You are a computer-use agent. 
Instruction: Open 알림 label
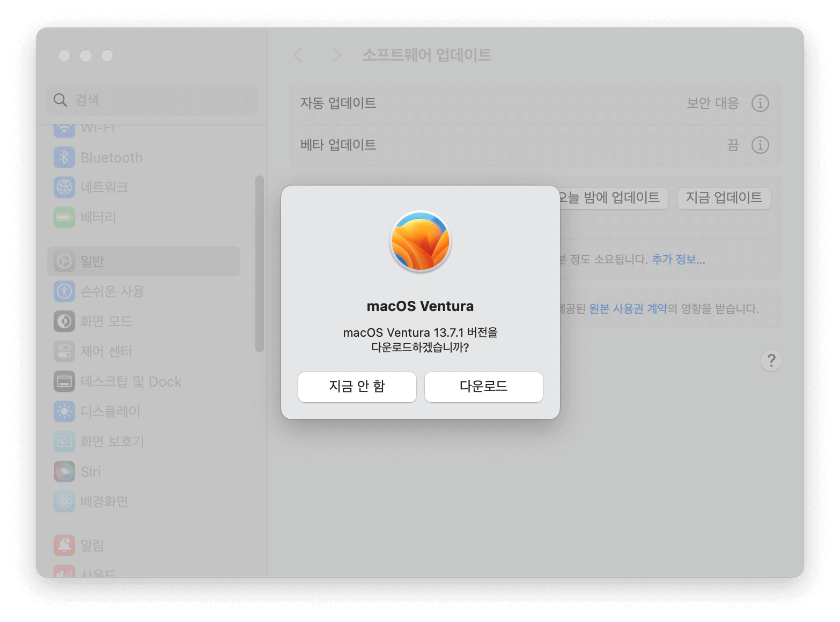[92, 545]
